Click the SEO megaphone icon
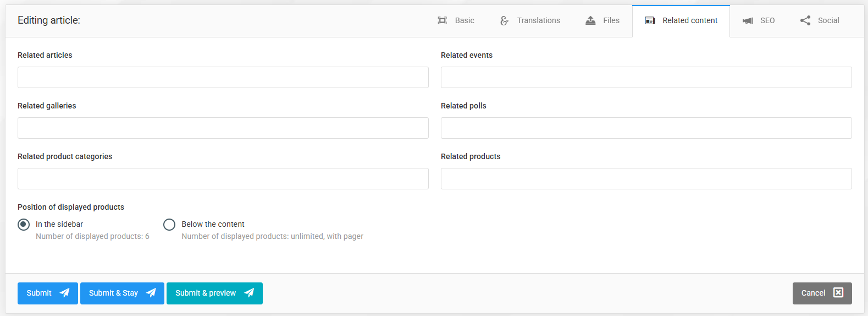868x316 pixels. (x=748, y=20)
